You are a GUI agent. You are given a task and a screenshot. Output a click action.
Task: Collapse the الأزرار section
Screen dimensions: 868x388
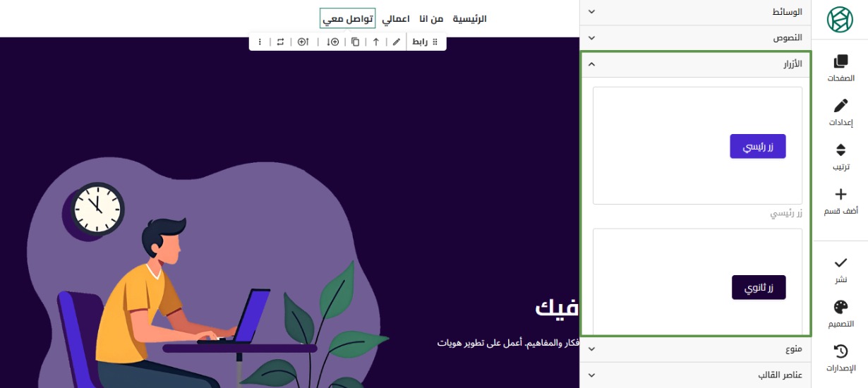(x=695, y=64)
